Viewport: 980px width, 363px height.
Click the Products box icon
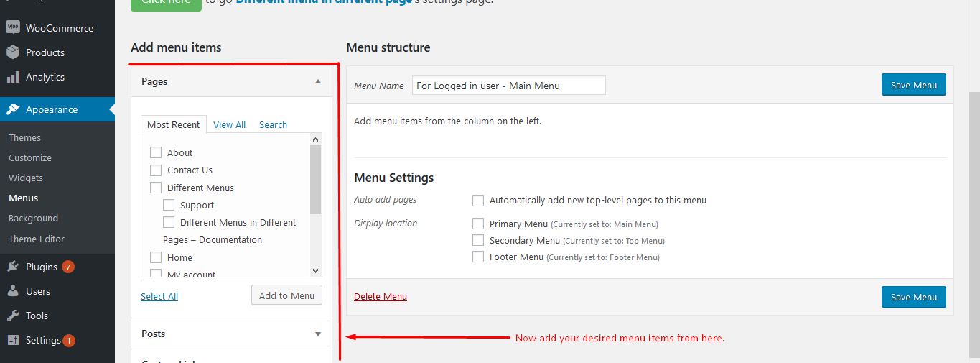pyautogui.click(x=13, y=52)
